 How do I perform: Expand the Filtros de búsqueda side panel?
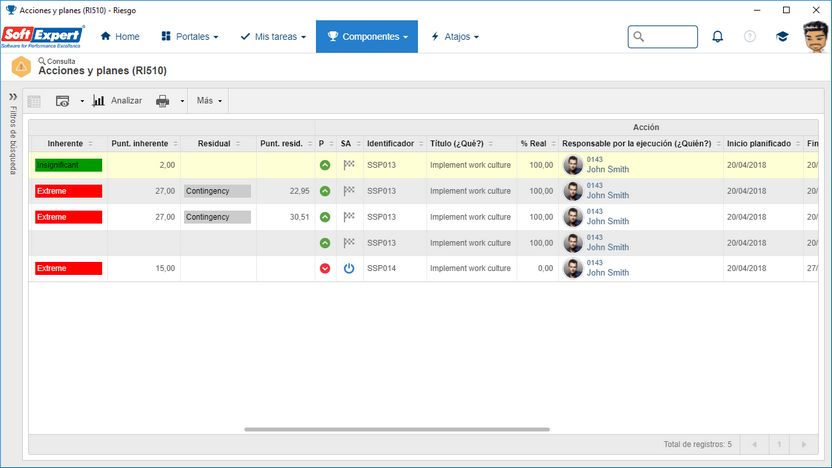[13, 97]
